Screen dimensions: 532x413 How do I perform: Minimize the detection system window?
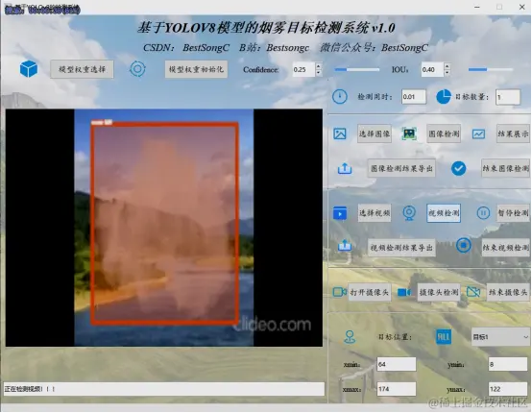pyautogui.click(x=477, y=7)
